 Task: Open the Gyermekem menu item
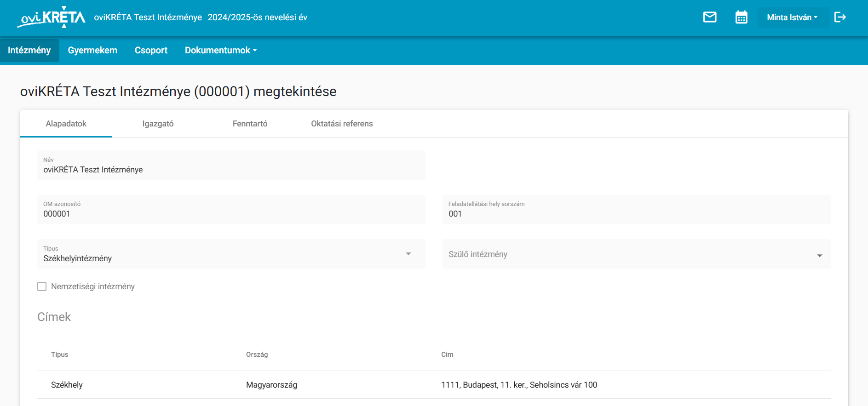click(x=92, y=50)
